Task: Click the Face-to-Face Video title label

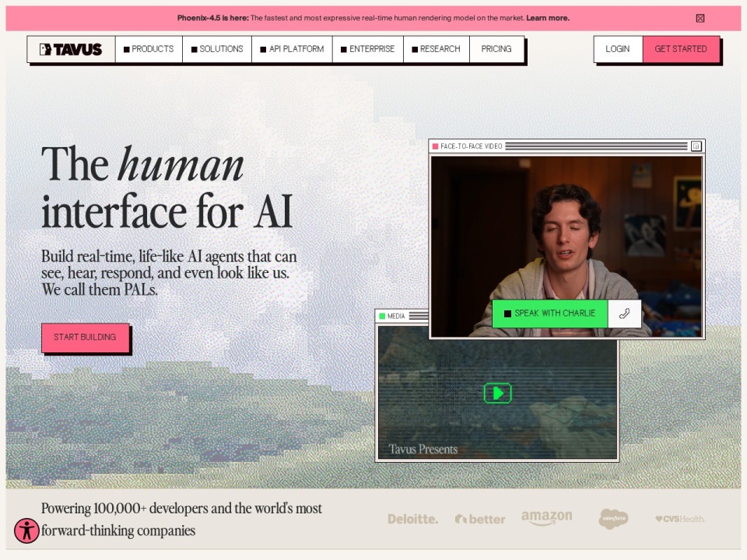Action: (472, 146)
